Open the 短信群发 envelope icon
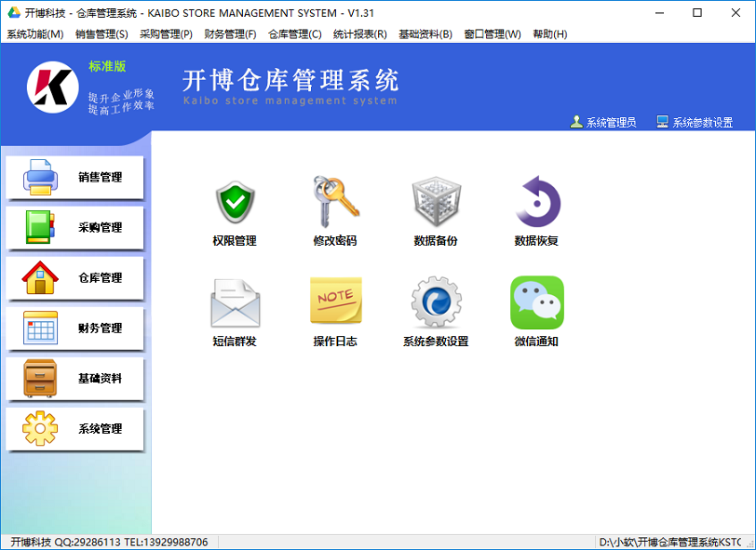Screen dimensions: 756x550 point(236,302)
